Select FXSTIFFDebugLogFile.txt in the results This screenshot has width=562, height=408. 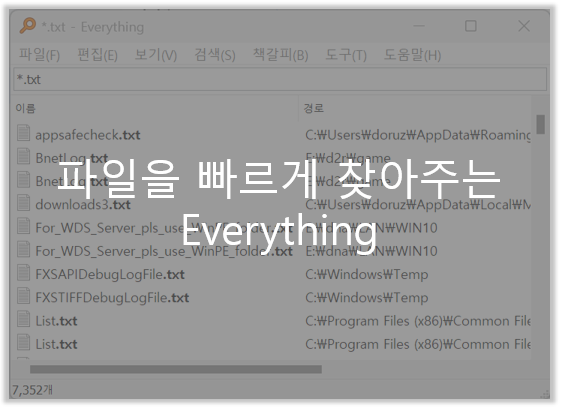point(112,298)
